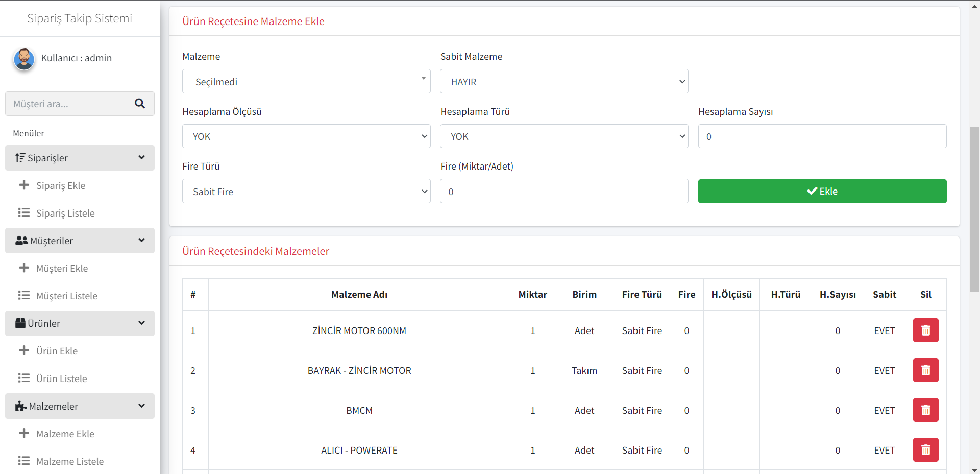Click the green Ekle button
The width and height of the screenshot is (980, 474).
822,191
